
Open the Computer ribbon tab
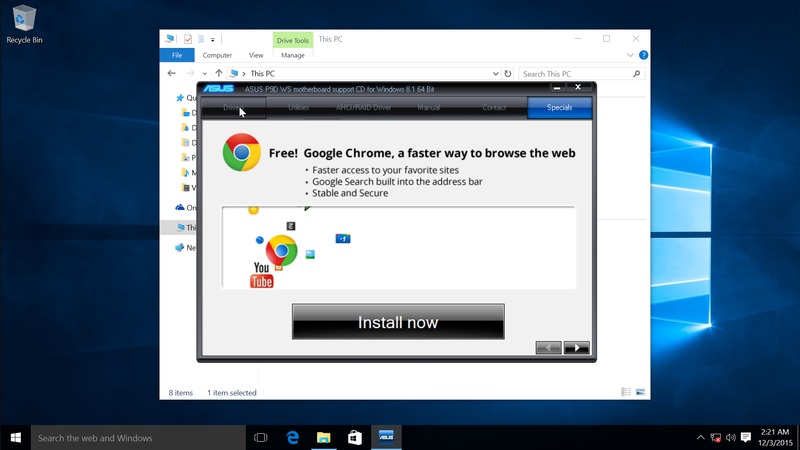[217, 55]
